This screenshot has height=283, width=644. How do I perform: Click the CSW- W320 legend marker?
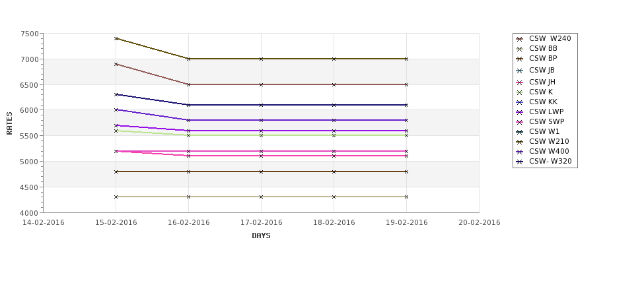coord(520,162)
